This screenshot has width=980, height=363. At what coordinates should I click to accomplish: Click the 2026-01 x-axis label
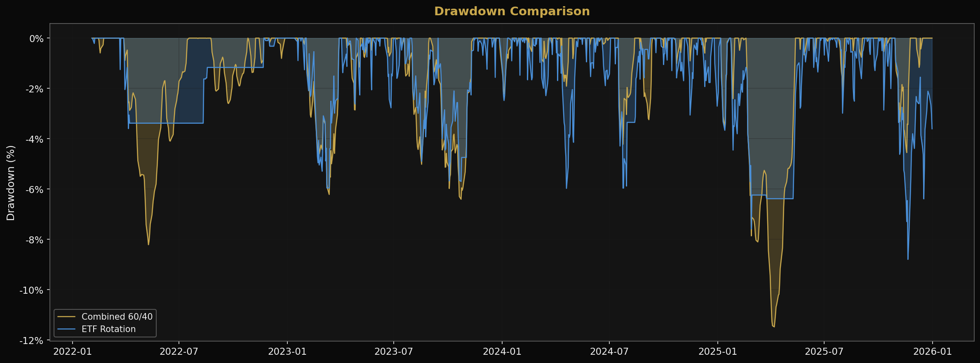pyautogui.click(x=933, y=352)
